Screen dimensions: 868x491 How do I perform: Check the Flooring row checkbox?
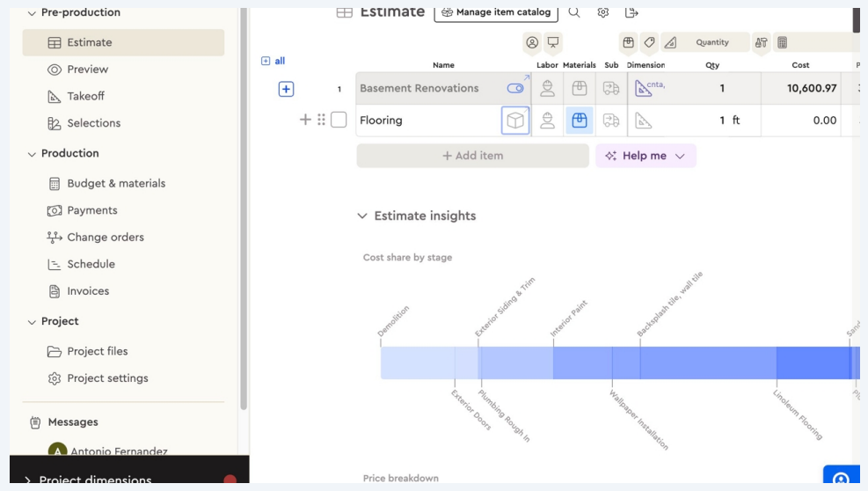click(339, 120)
